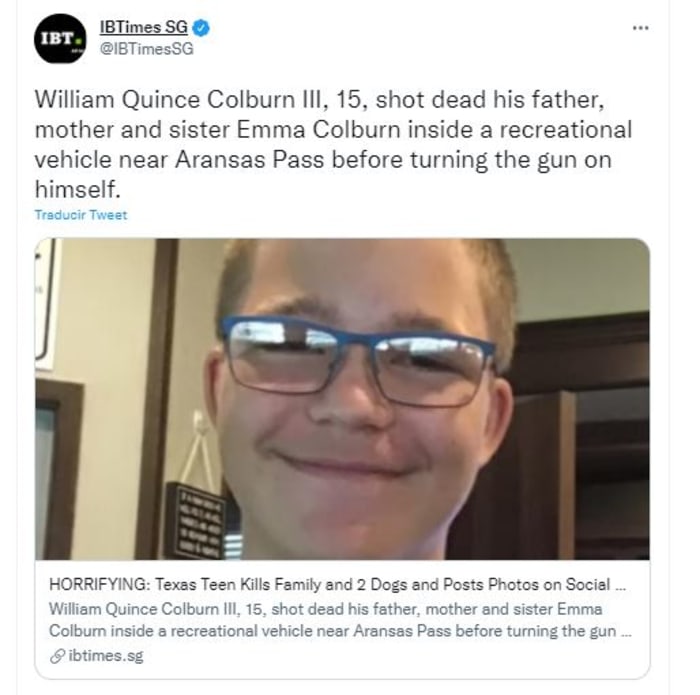Open the HORRIFYING: Texas Teen headline
Viewport: 700px width, 695px height.
click(x=337, y=584)
